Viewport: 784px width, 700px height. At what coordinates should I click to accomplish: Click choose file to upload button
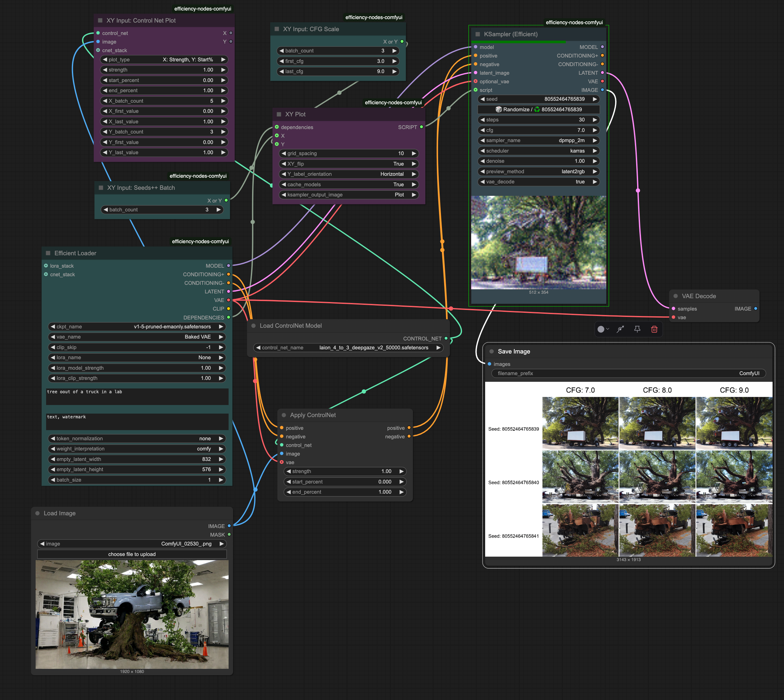[x=132, y=554]
